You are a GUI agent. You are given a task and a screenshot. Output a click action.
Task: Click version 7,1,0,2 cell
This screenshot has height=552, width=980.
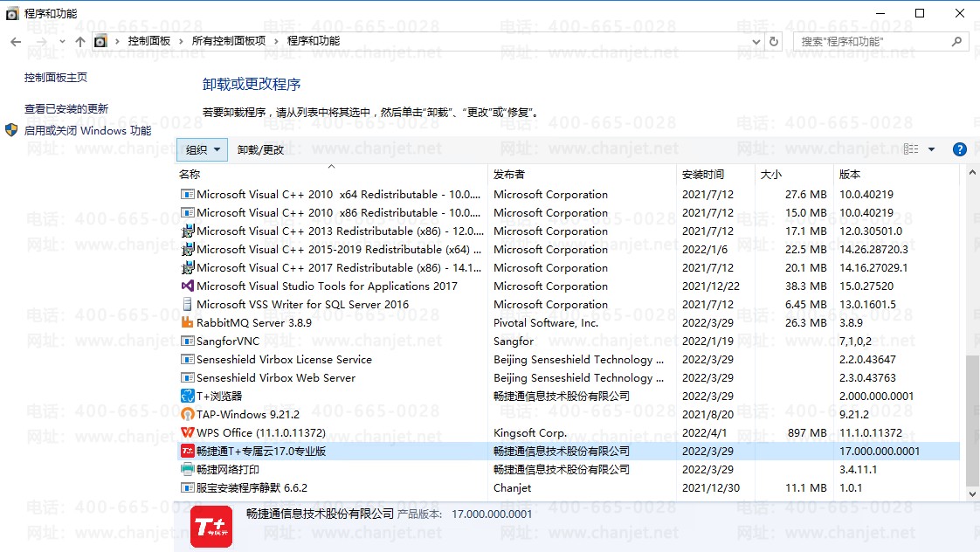[855, 341]
